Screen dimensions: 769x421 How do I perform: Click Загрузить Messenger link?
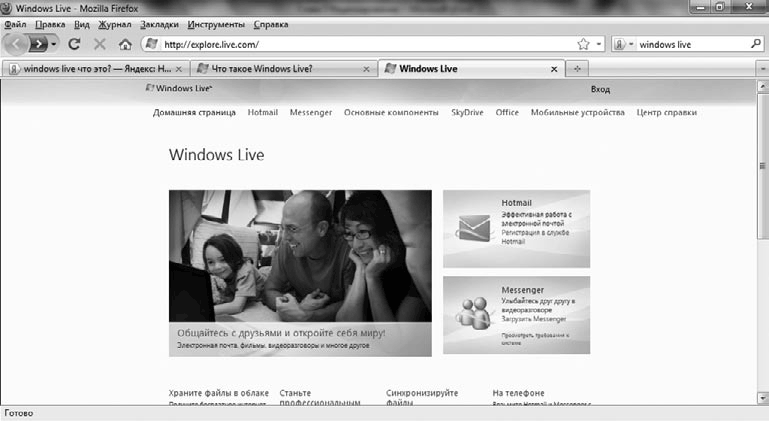point(534,319)
